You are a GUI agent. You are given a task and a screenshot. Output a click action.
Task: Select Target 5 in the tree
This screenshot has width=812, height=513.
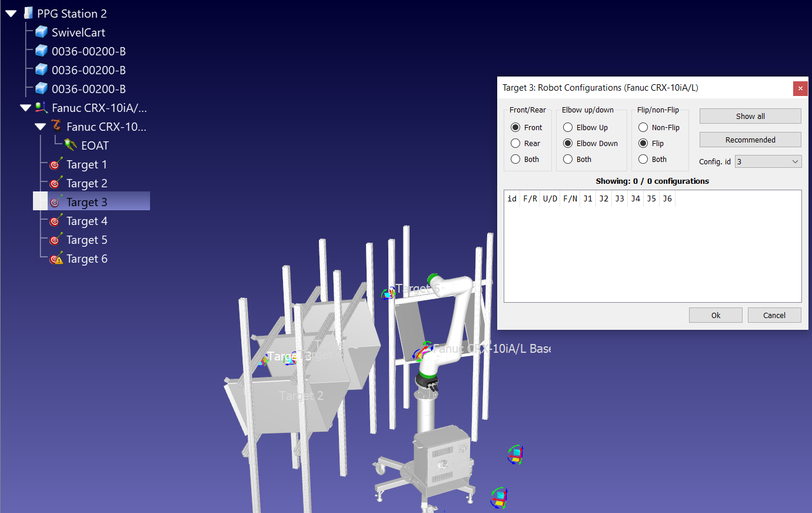pos(86,240)
